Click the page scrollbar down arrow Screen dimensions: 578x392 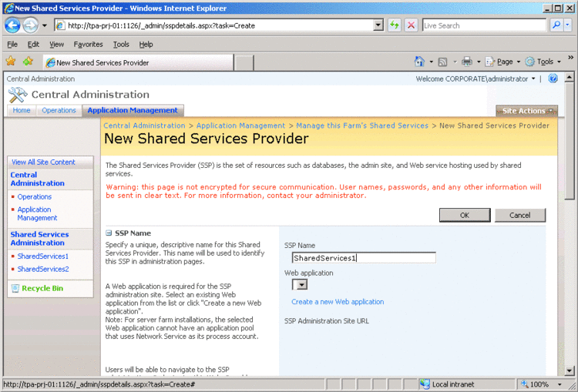pos(570,370)
